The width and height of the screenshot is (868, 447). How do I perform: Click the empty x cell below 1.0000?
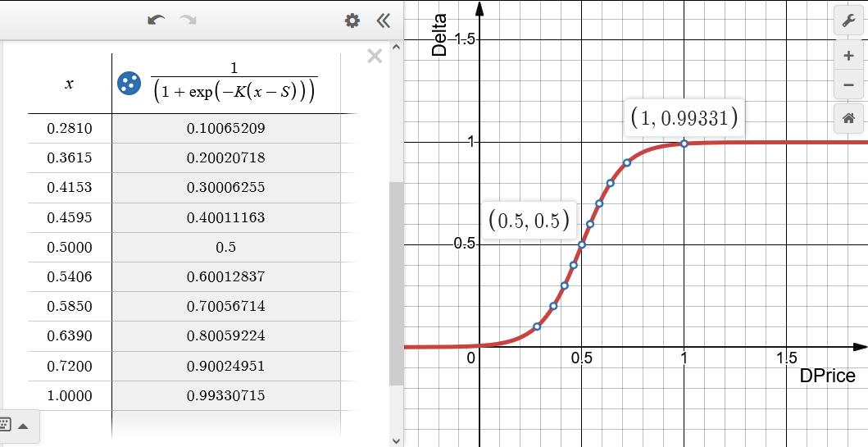(70, 426)
